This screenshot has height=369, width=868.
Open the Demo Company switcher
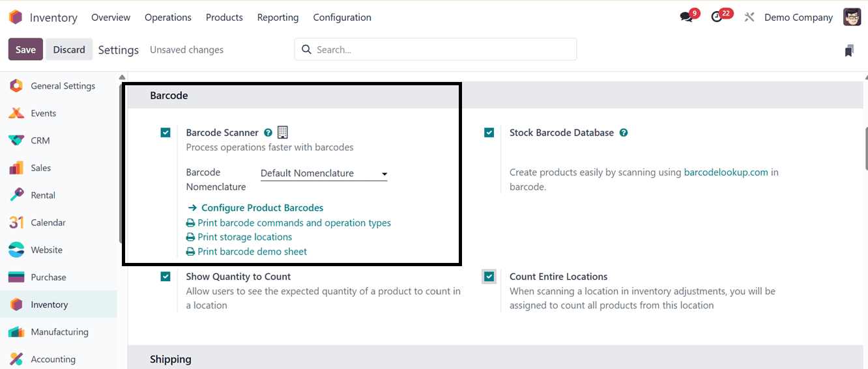point(798,18)
